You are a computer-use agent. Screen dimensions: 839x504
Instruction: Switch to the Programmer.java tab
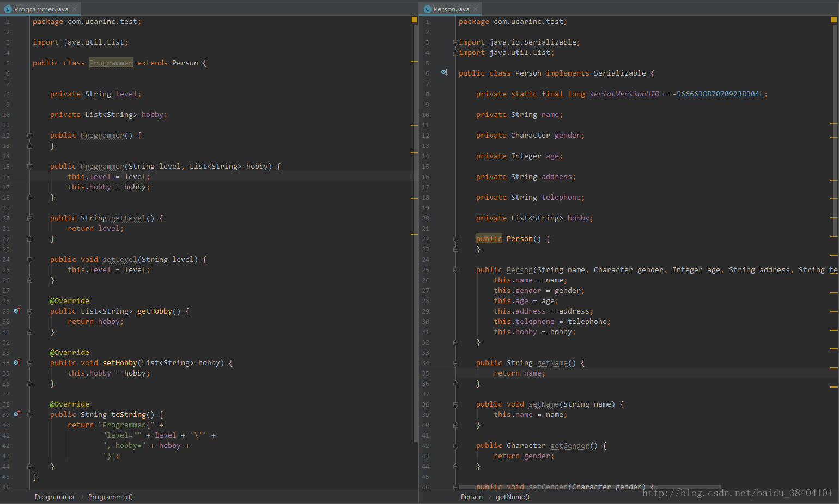pyautogui.click(x=41, y=9)
